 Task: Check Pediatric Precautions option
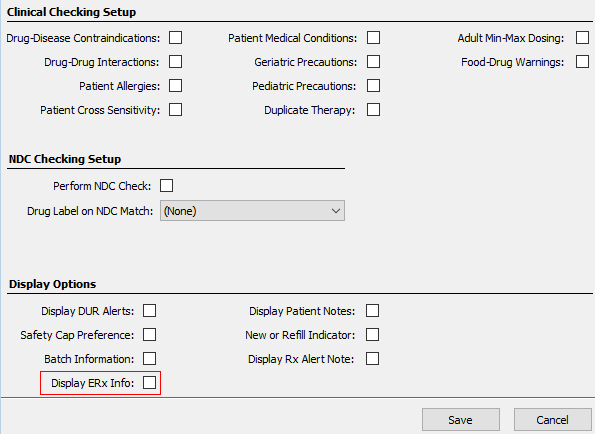click(x=373, y=86)
